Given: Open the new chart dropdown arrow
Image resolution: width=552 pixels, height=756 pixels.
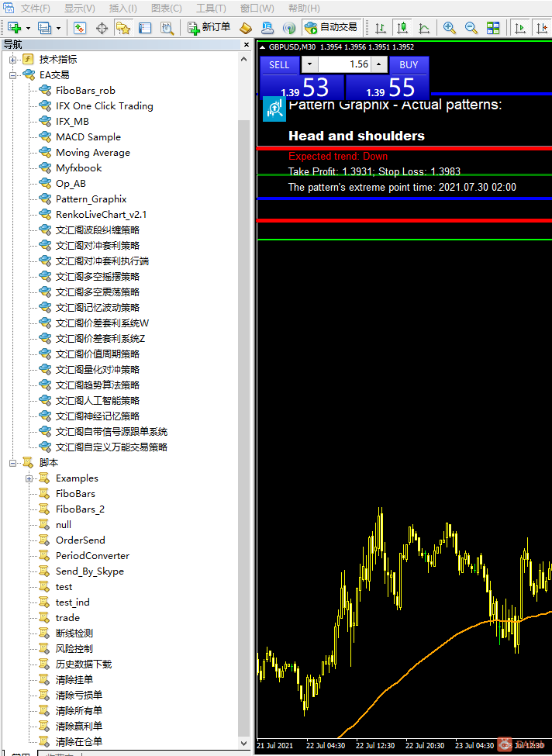Looking at the screenshot, I should click(28, 29).
